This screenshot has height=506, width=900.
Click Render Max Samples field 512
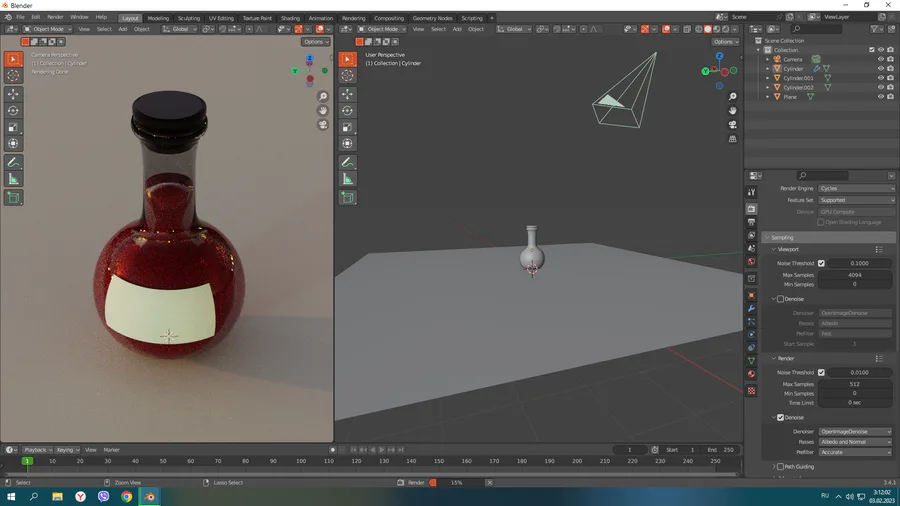(855, 384)
